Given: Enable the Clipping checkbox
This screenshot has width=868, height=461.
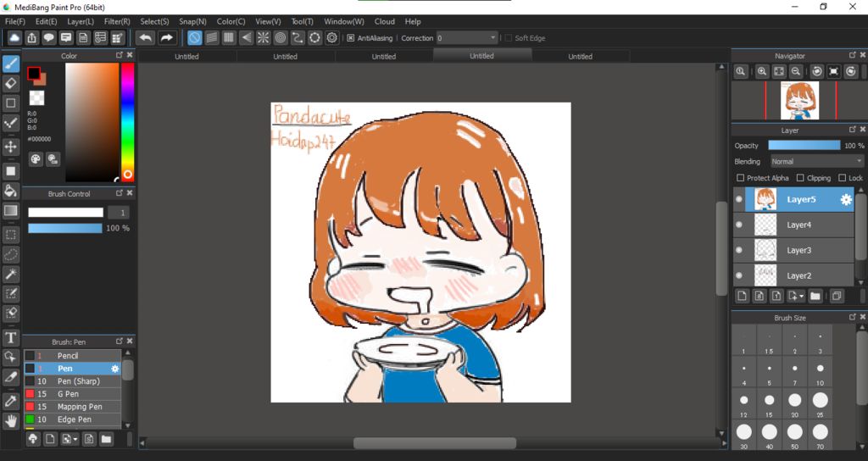Looking at the screenshot, I should pyautogui.click(x=800, y=178).
